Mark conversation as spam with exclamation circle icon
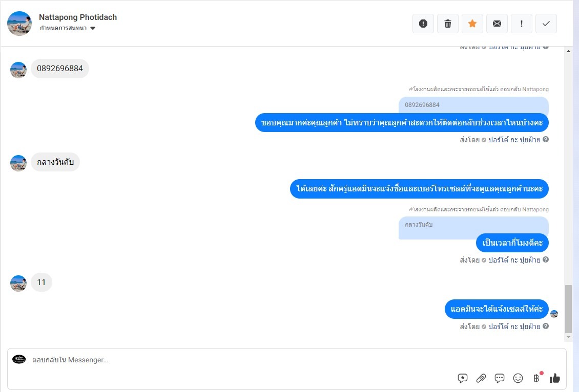The width and height of the screenshot is (579, 392). [423, 24]
